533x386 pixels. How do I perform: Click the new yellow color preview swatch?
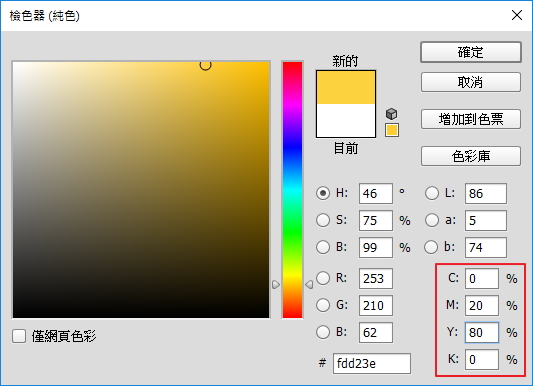(x=346, y=87)
